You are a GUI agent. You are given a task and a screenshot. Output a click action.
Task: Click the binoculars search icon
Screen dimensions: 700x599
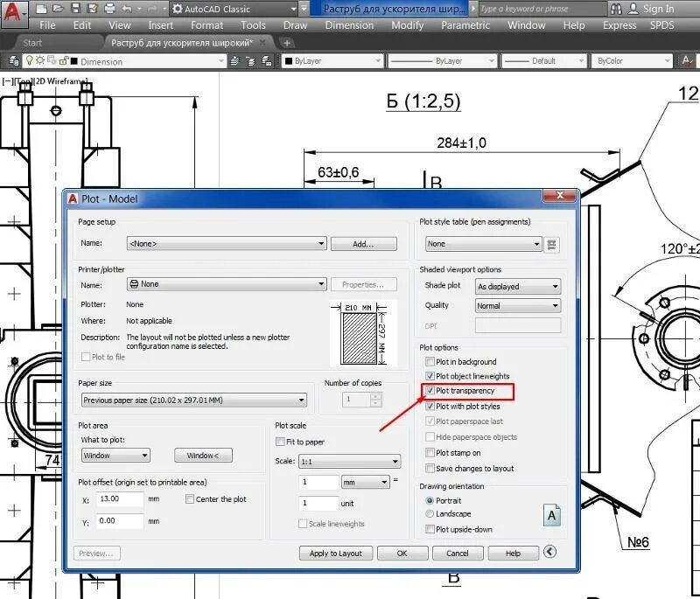click(616, 9)
